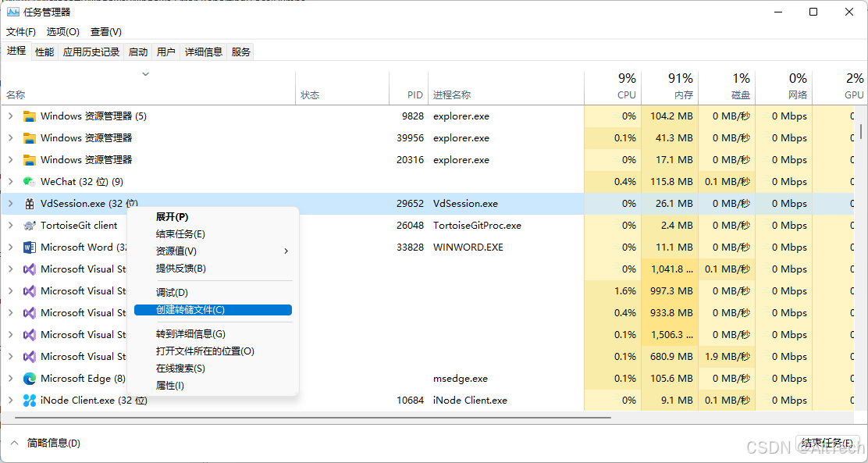This screenshot has height=463, width=868.
Task: Click the Task Manager title bar icon
Action: [x=12, y=12]
